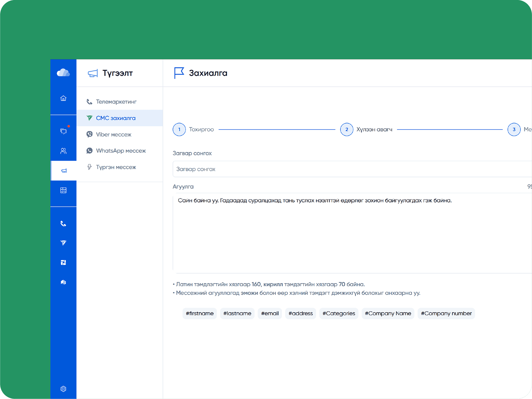Click the flag icon beside Захиалга heading

click(179, 73)
